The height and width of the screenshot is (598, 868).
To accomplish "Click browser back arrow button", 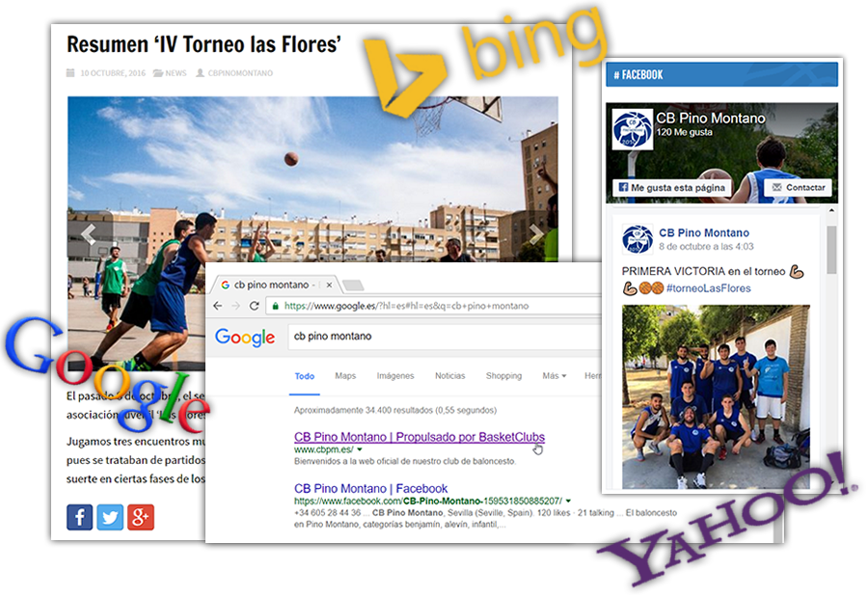I will tap(218, 306).
